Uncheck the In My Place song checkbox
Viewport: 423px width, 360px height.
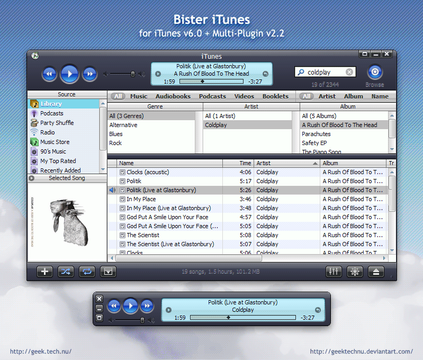pos(122,199)
